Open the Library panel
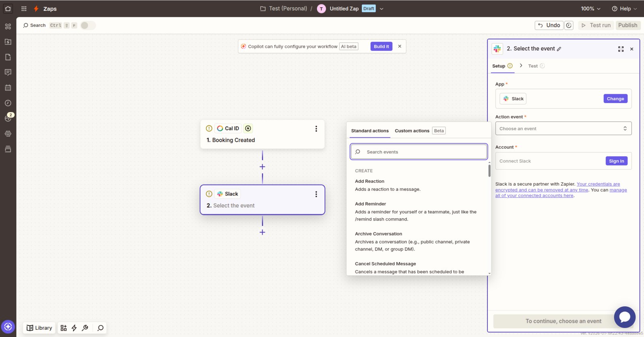 click(39, 328)
